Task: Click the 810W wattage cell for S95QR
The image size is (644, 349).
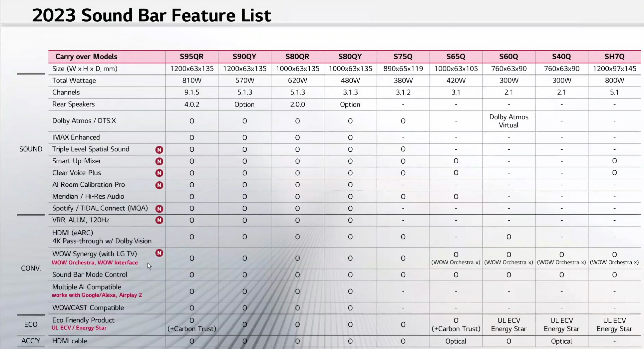Action: point(191,80)
